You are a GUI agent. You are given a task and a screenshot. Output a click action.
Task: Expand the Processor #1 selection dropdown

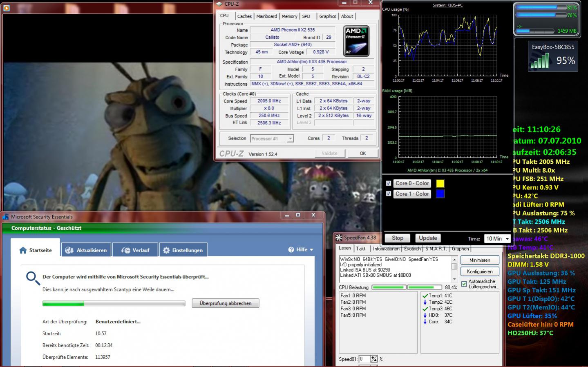(290, 139)
